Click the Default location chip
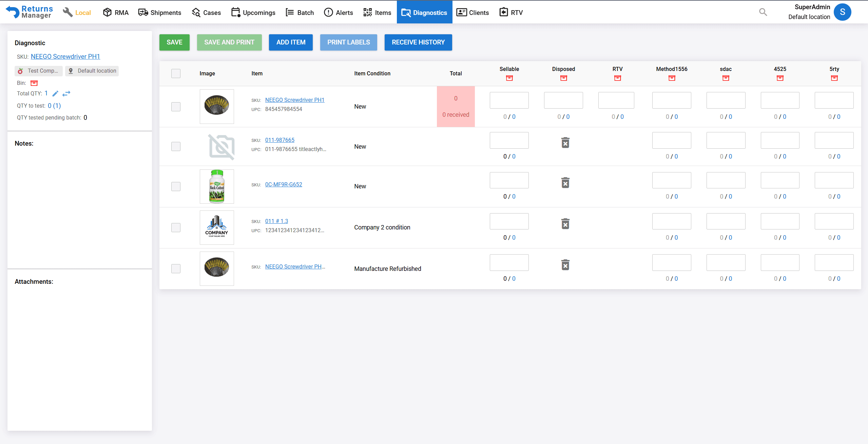The image size is (868, 444). tap(92, 71)
